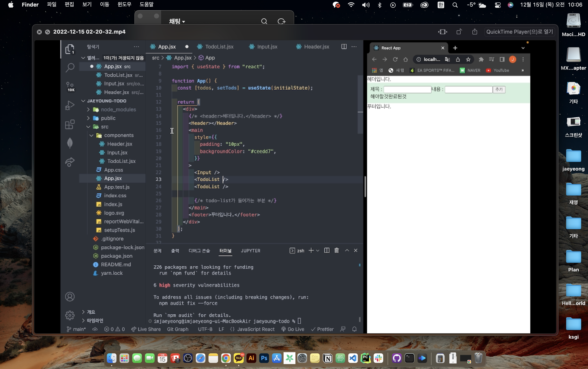588x369 pixels.
Task: Open the Search icon in VS Code sidebar
Action: (70, 68)
